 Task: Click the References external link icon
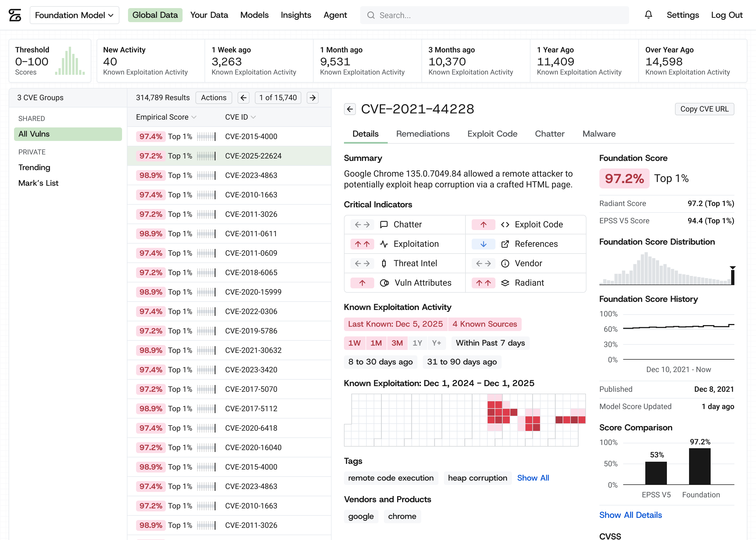click(505, 244)
